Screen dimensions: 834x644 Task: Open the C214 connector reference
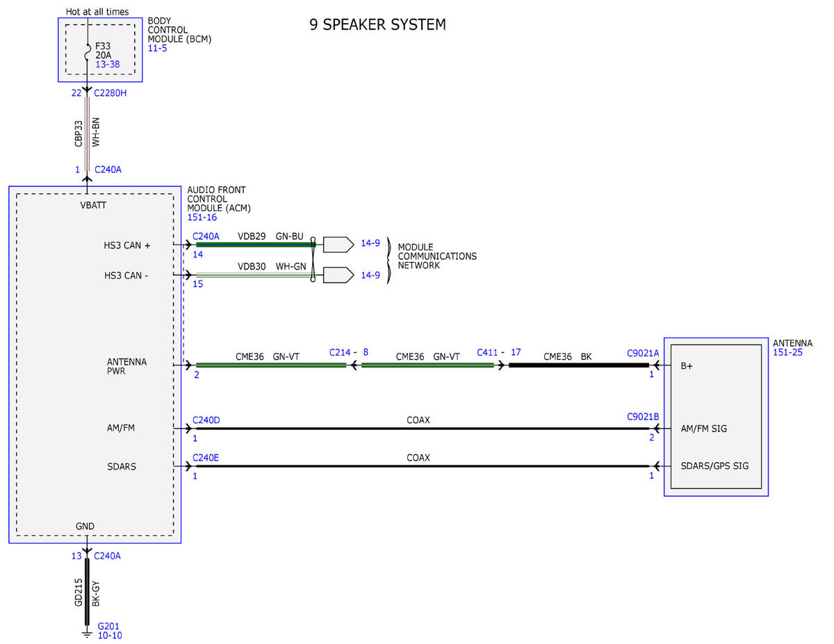[341, 352]
